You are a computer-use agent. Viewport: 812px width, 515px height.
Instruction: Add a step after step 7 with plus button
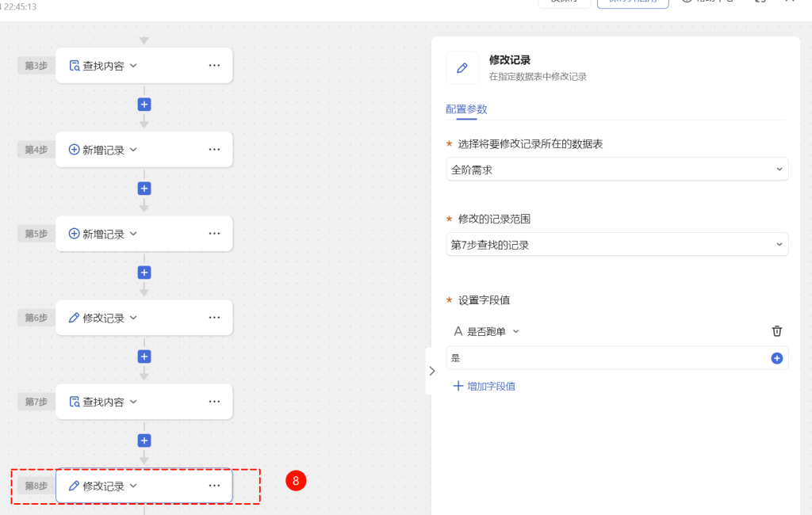pos(144,441)
